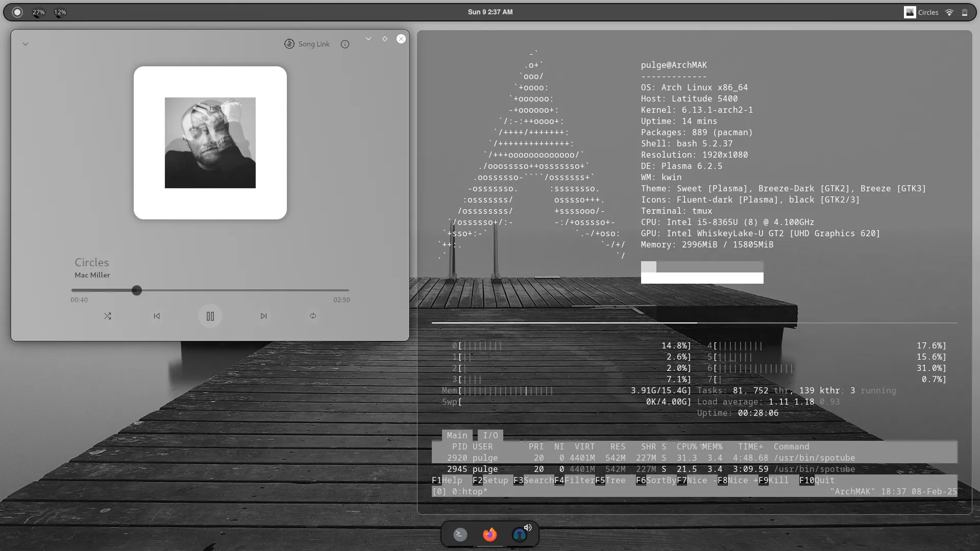Toggle repeat mode in the player
This screenshot has width=980, height=551.
tap(313, 316)
